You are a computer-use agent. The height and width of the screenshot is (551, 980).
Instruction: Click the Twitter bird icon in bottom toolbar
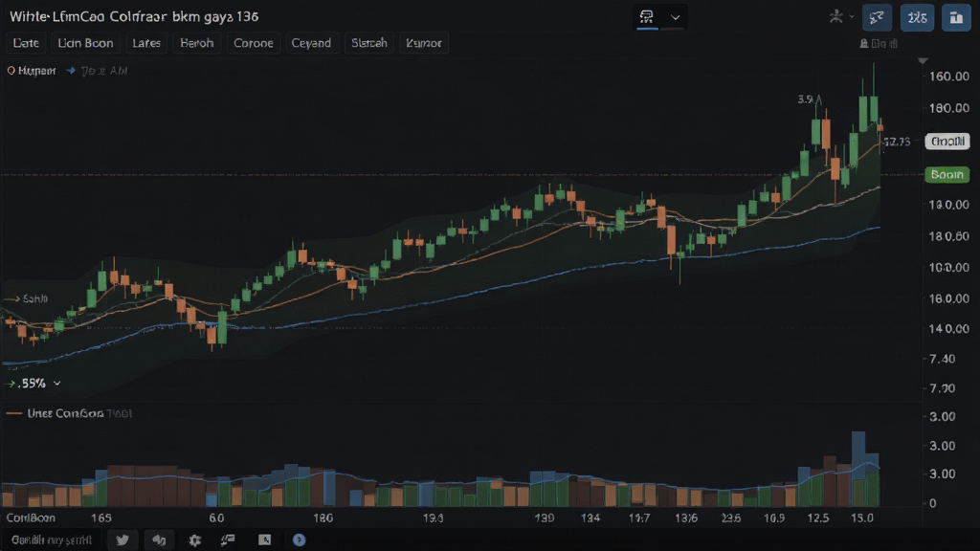click(x=122, y=540)
